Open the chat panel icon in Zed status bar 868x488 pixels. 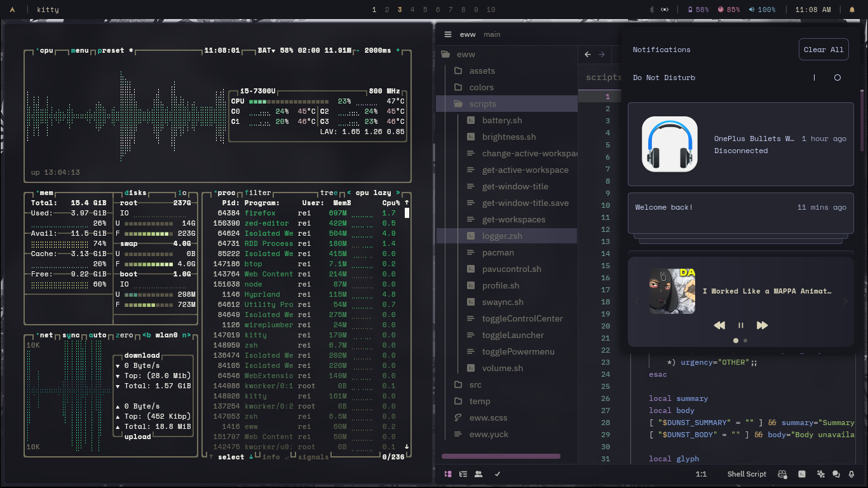pos(836,474)
